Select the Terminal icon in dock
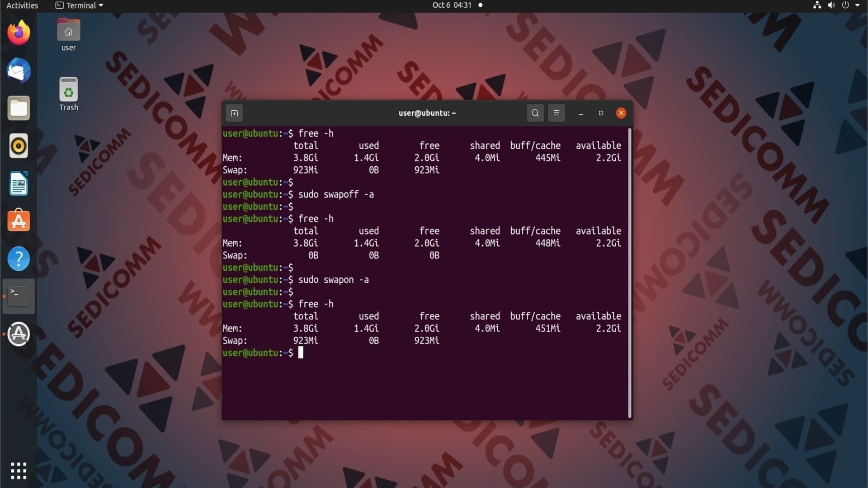Image resolution: width=868 pixels, height=488 pixels. 19,296
